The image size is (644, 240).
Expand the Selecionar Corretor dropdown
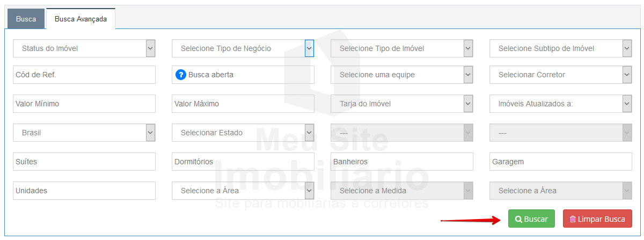tap(560, 75)
